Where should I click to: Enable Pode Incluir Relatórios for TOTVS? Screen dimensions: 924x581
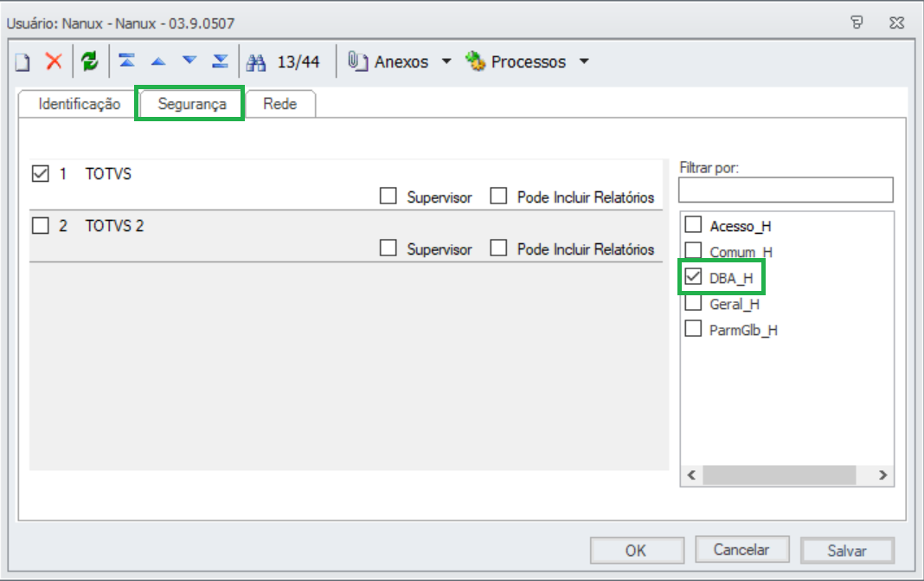[498, 196]
